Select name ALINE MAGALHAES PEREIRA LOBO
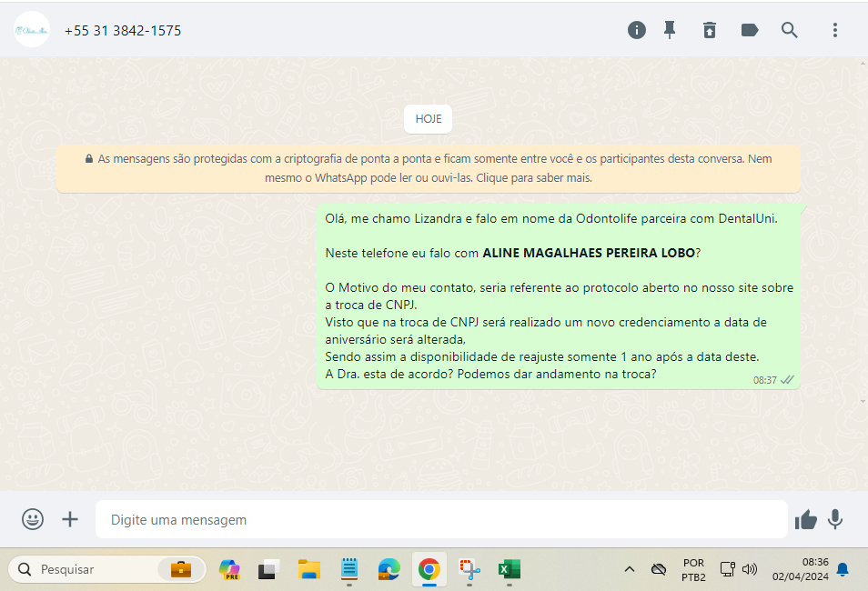The image size is (868, 591). (x=589, y=253)
